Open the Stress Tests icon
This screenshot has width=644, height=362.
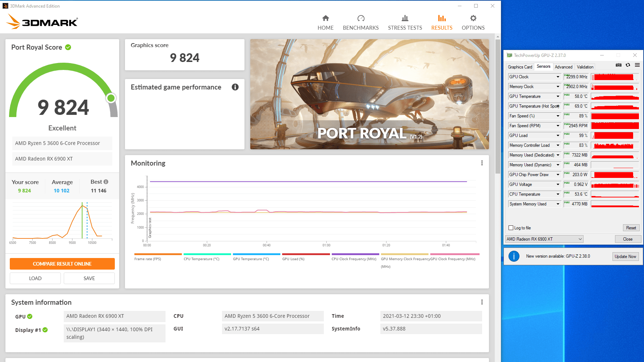pyautogui.click(x=405, y=18)
